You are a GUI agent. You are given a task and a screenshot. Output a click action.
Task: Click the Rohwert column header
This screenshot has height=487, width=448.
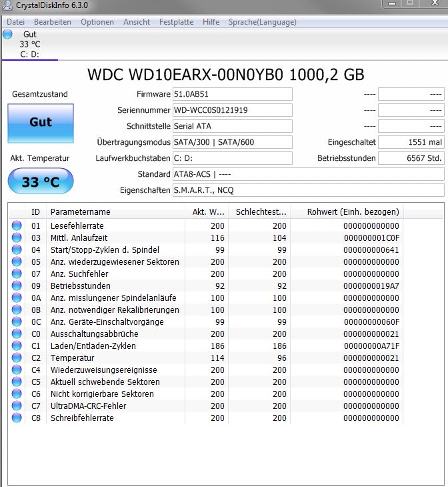[347, 212]
